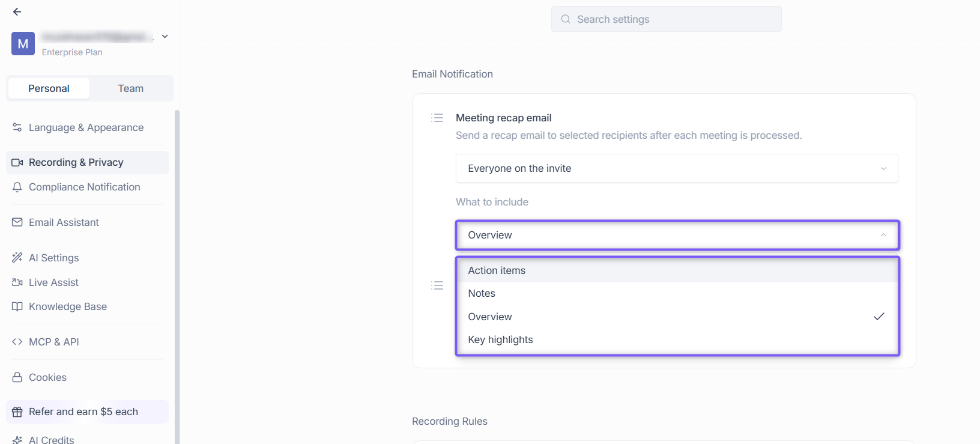
Task: Click the purple M account avatar
Action: 23,44
